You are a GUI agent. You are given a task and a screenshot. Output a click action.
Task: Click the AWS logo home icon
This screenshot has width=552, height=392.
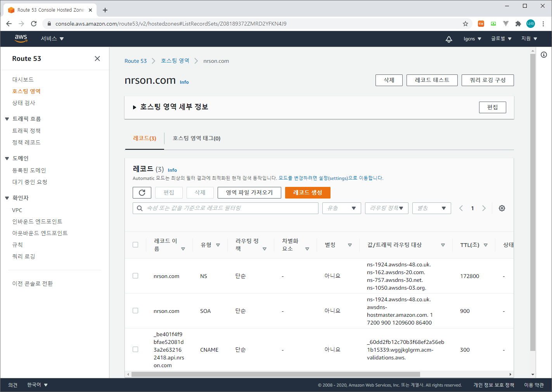point(21,38)
